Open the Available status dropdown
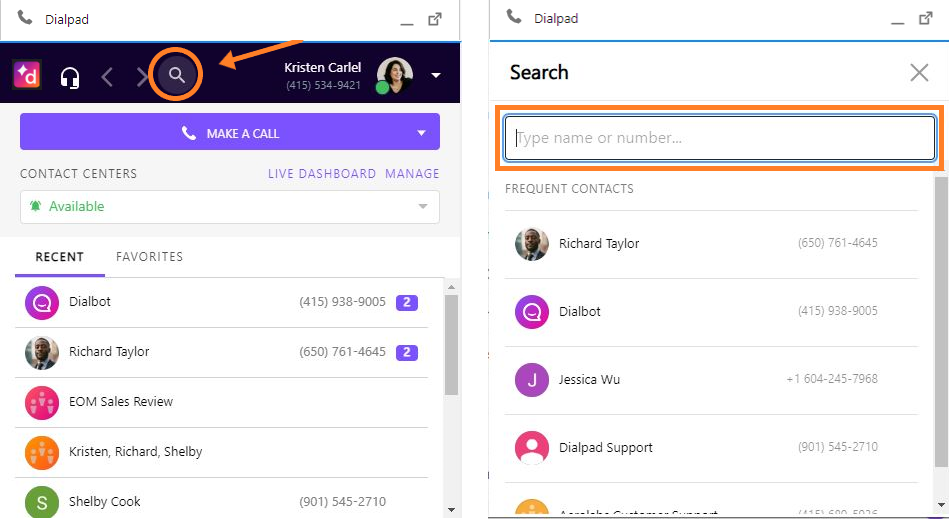 point(230,207)
